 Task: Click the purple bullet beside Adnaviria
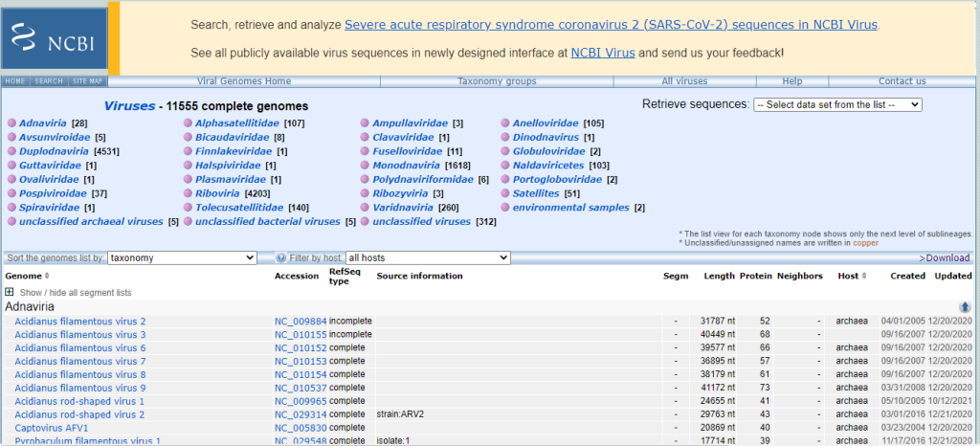point(11,123)
